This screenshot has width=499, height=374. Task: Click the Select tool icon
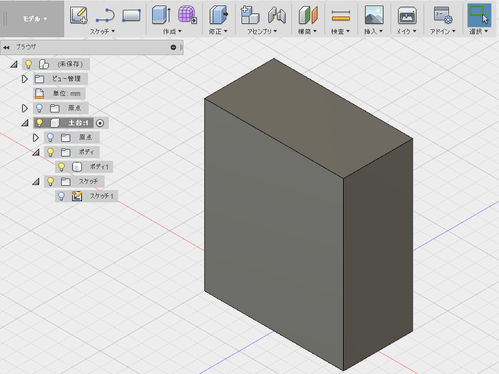[x=479, y=15]
